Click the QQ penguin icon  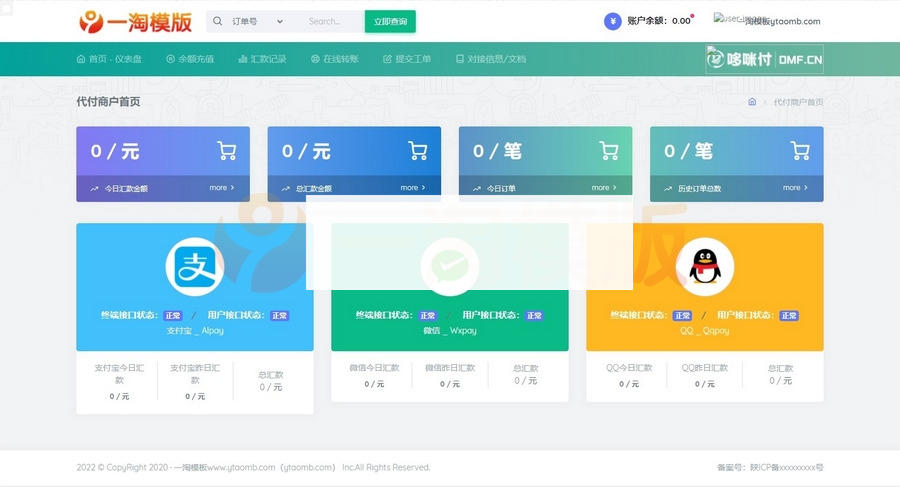click(x=704, y=266)
